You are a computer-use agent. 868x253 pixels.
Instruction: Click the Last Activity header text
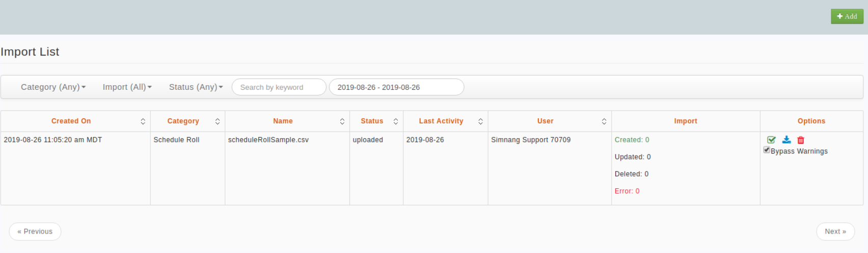point(441,121)
